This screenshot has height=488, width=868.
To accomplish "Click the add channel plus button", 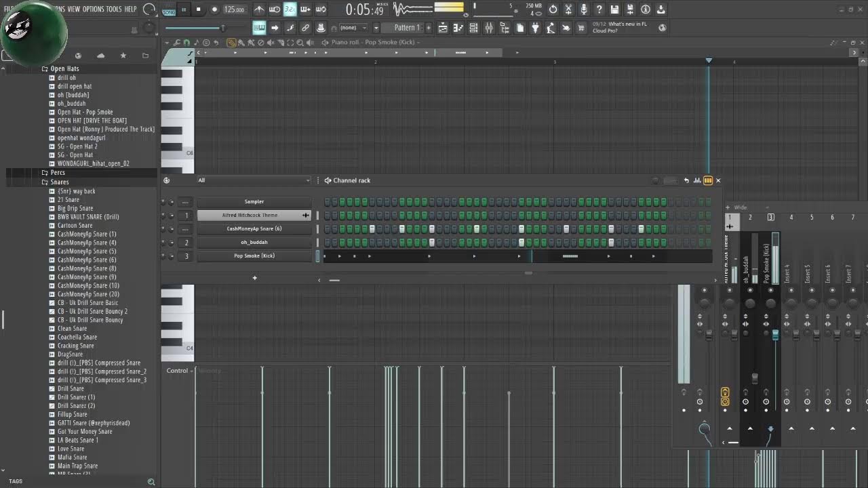I will click(254, 278).
